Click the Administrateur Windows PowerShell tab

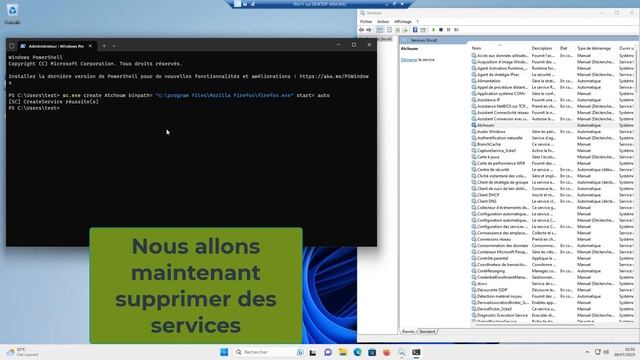coord(56,46)
